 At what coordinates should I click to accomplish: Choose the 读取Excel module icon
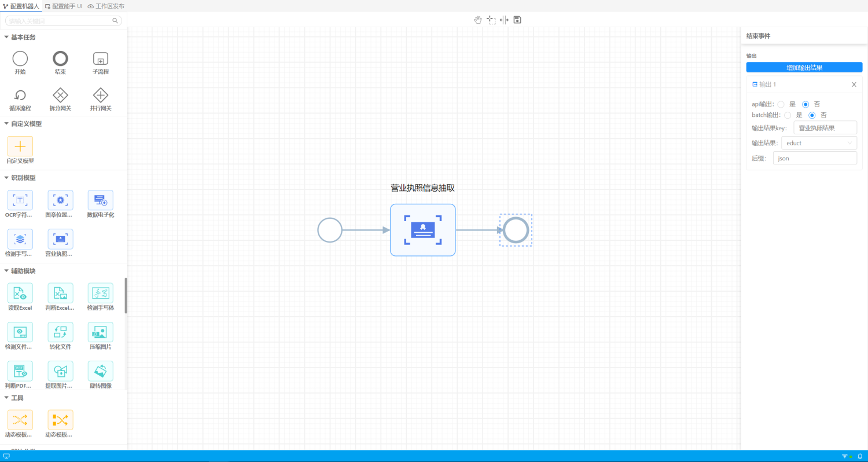tap(20, 292)
